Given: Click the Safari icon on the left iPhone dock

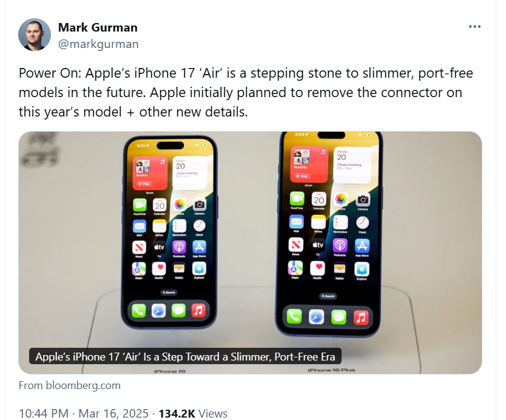Looking at the screenshot, I should [x=159, y=311].
